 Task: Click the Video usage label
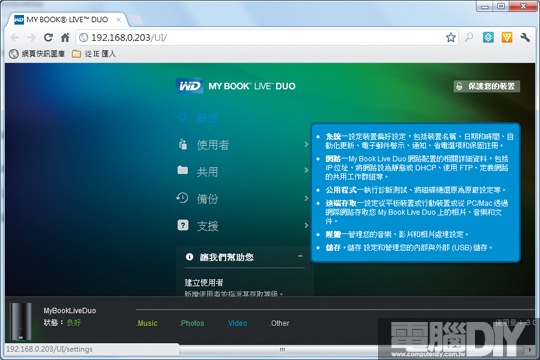[x=237, y=323]
